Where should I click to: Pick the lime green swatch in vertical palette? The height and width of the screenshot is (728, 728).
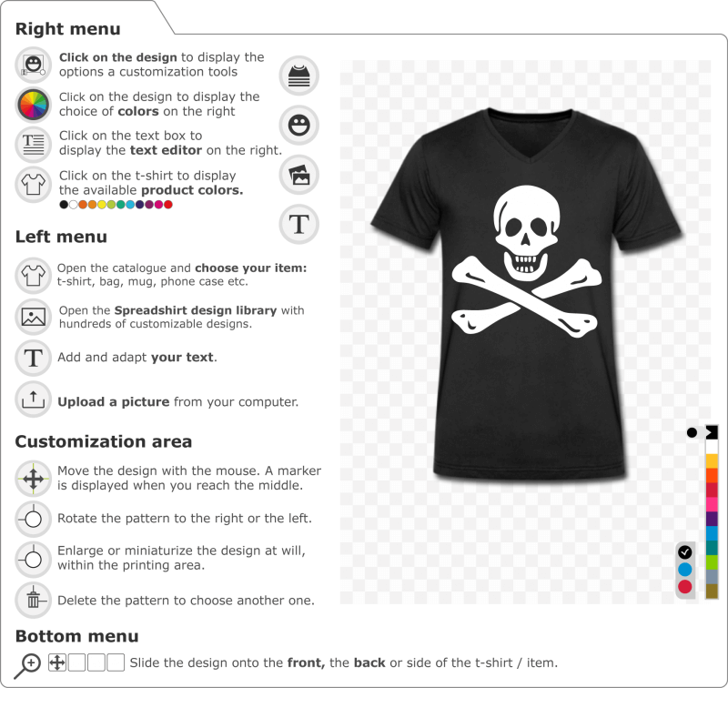coord(712,562)
